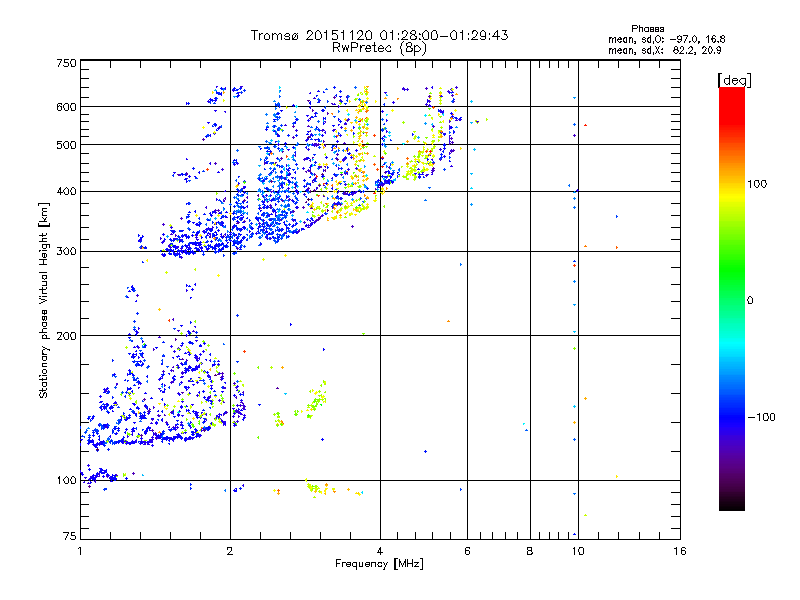Click the phase colorbar gradient

(x=732, y=298)
